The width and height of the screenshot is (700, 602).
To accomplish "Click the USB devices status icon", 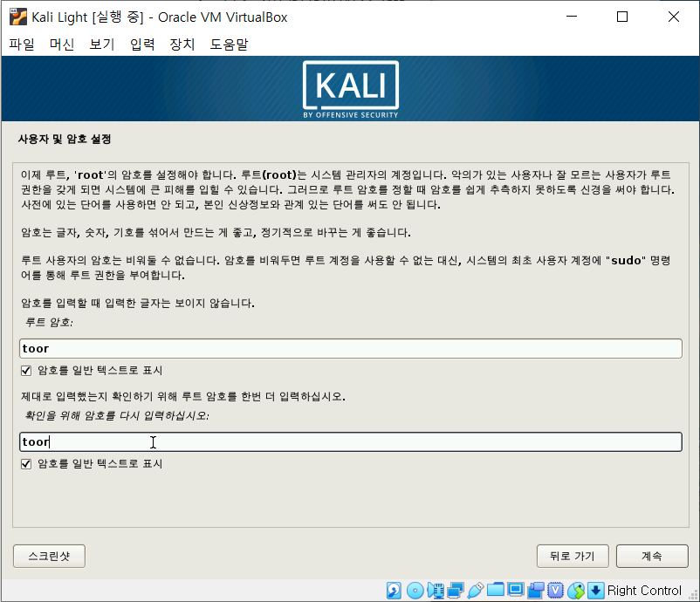I will point(476,591).
